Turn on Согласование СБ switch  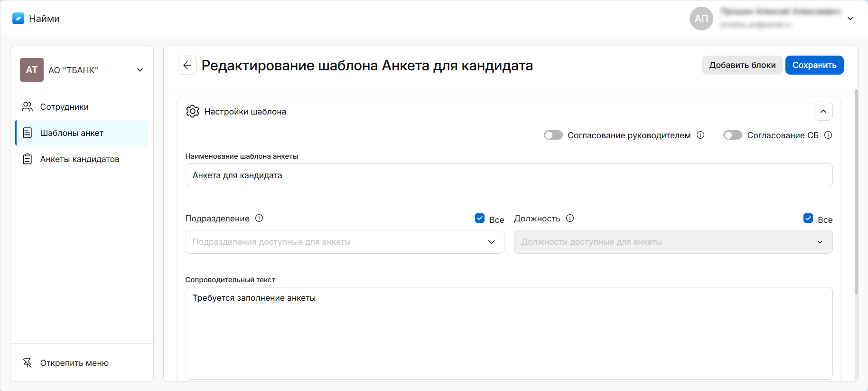pyautogui.click(x=732, y=135)
